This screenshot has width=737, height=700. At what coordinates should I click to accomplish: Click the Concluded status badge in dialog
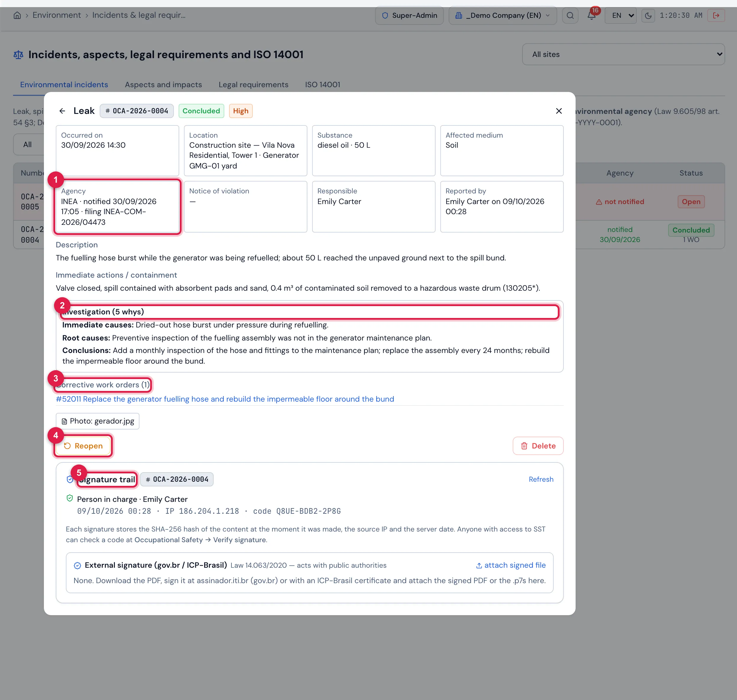pos(201,111)
